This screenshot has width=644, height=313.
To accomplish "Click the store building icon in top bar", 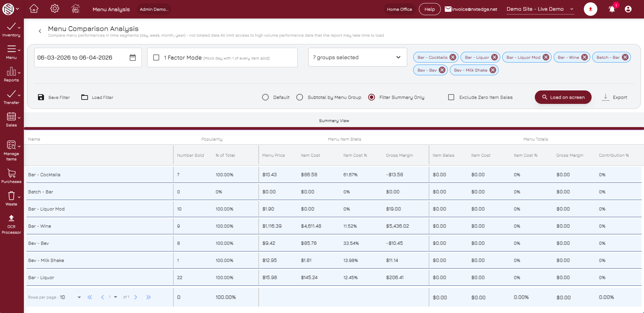I will 76,9.
